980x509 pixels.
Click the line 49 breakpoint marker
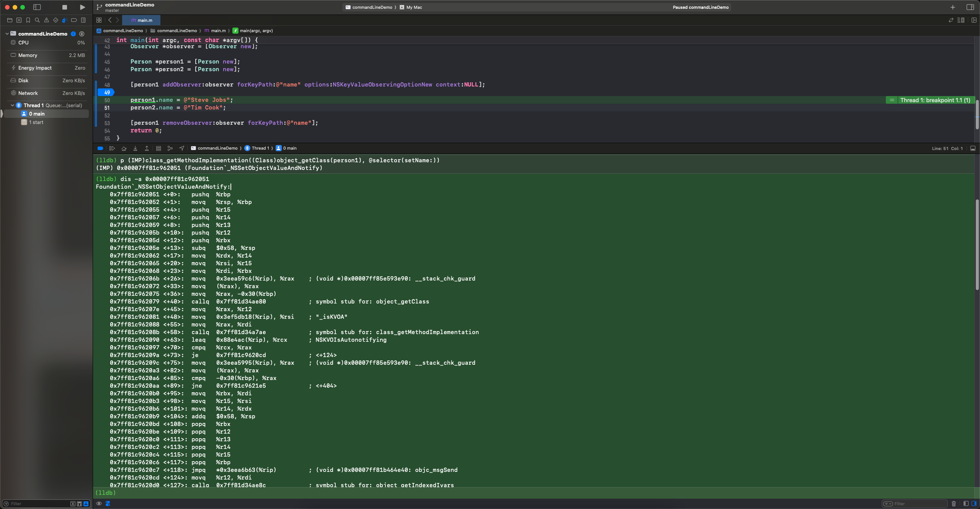click(x=106, y=93)
